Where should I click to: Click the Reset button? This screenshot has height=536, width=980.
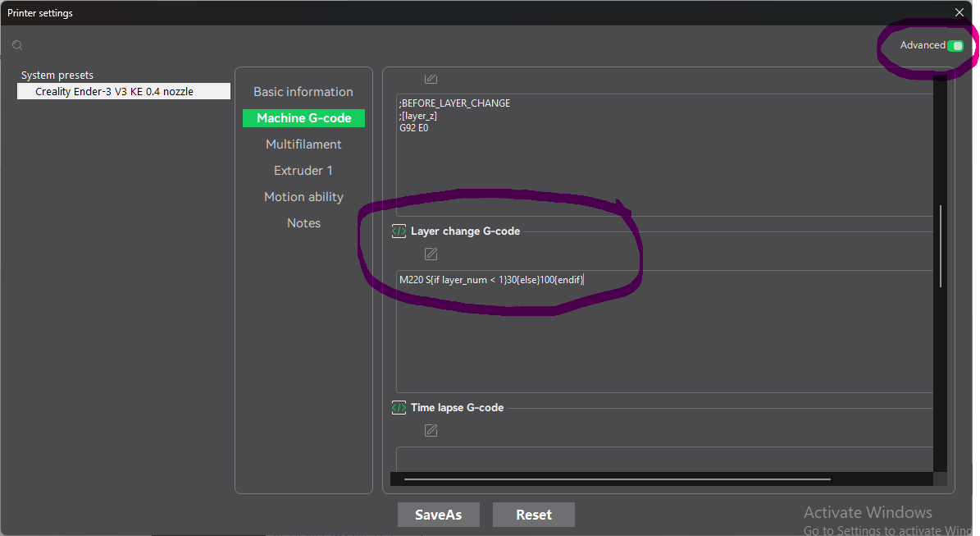coord(534,515)
